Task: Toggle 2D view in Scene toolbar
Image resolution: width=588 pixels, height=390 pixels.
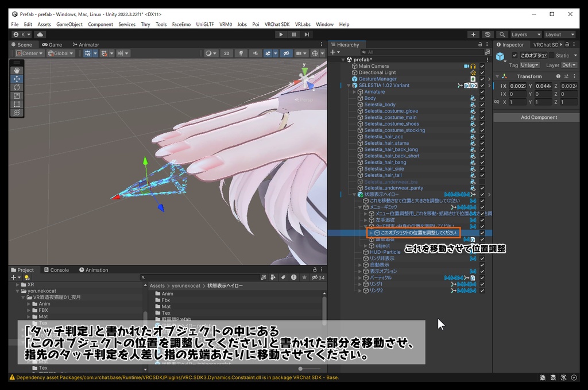Action: click(226, 53)
